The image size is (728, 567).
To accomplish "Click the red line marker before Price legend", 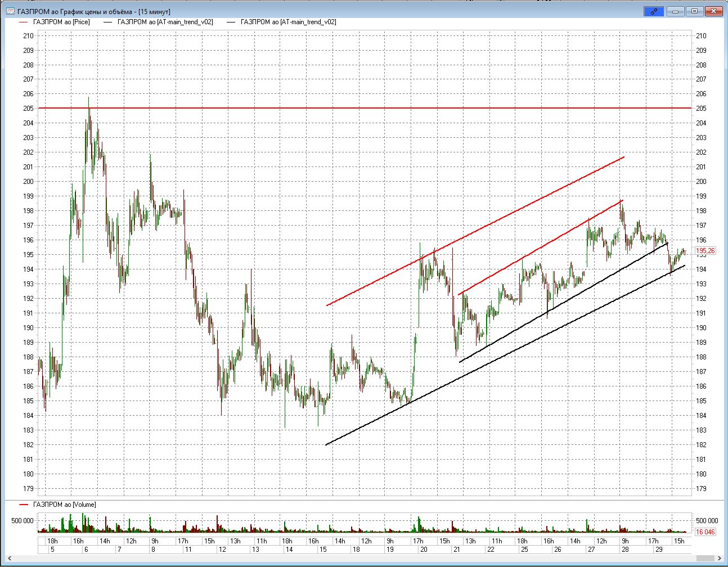I will (x=23, y=22).
